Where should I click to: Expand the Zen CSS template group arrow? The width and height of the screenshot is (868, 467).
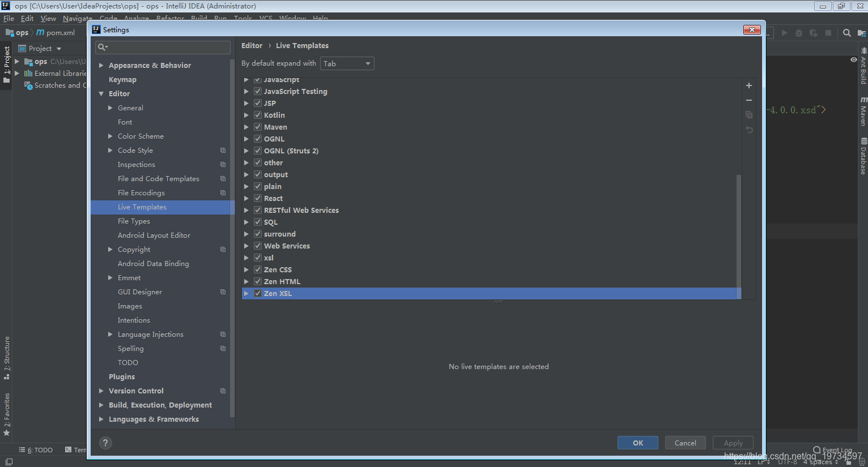click(246, 269)
